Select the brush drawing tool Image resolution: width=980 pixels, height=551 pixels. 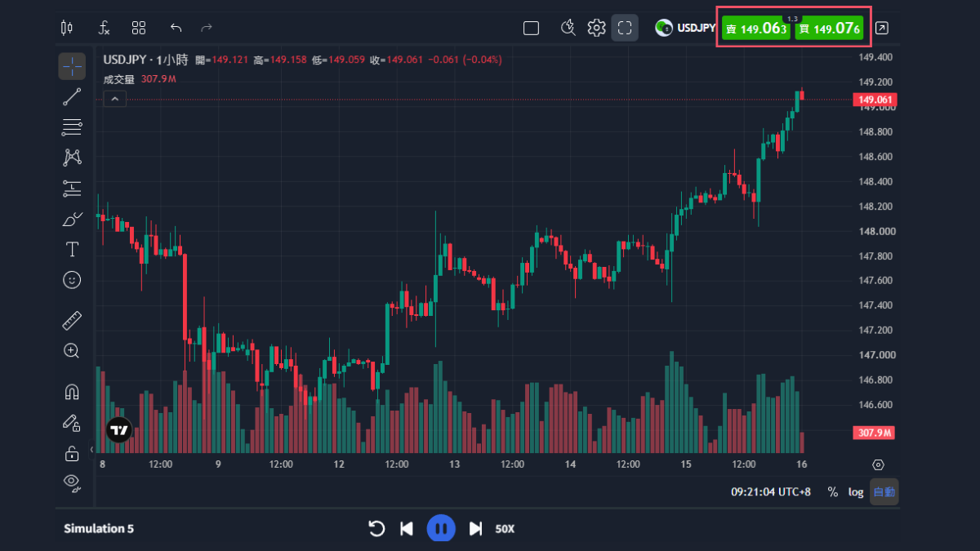point(72,219)
